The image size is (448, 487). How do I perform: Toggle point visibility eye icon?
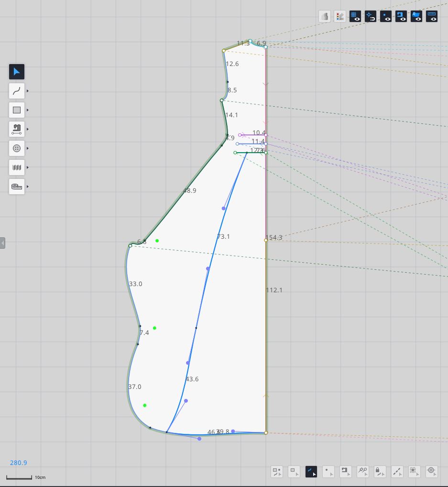pyautogui.click(x=386, y=17)
